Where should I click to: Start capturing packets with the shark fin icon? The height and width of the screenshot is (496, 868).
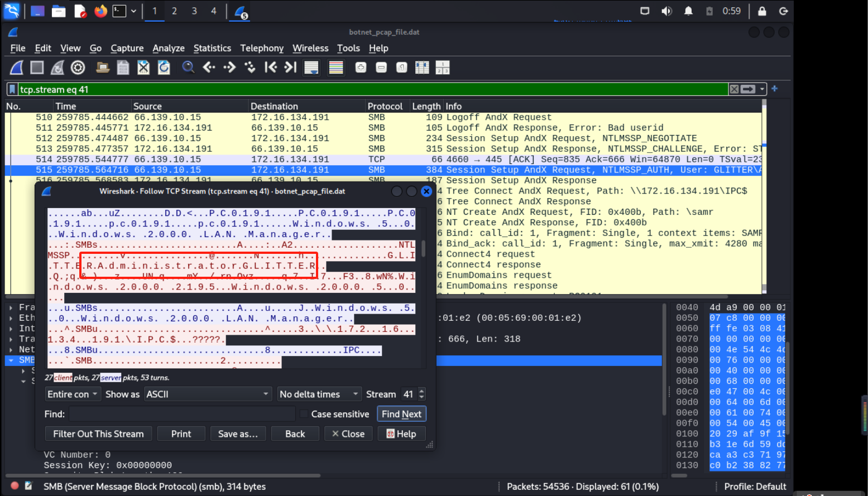click(17, 68)
